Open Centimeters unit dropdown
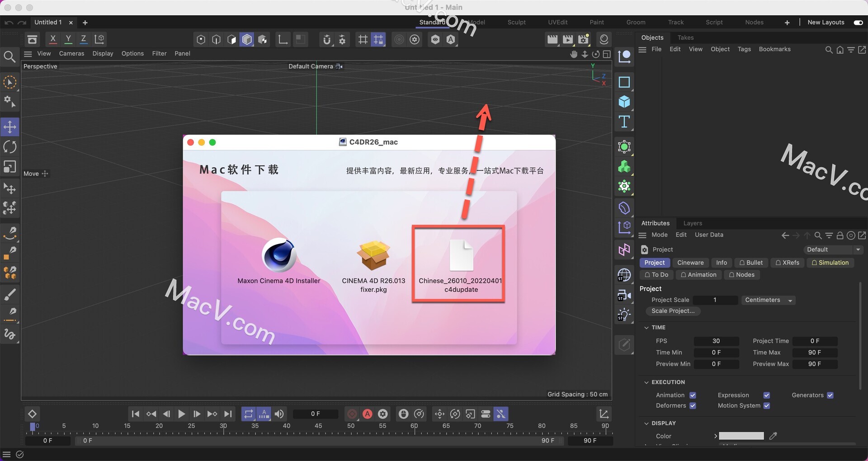 tap(768, 300)
